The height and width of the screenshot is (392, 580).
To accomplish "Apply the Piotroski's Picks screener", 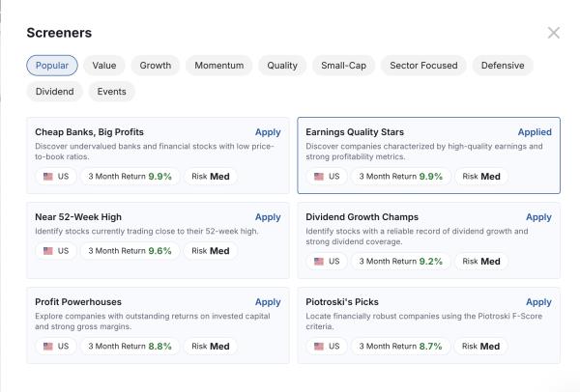I will 538,302.
